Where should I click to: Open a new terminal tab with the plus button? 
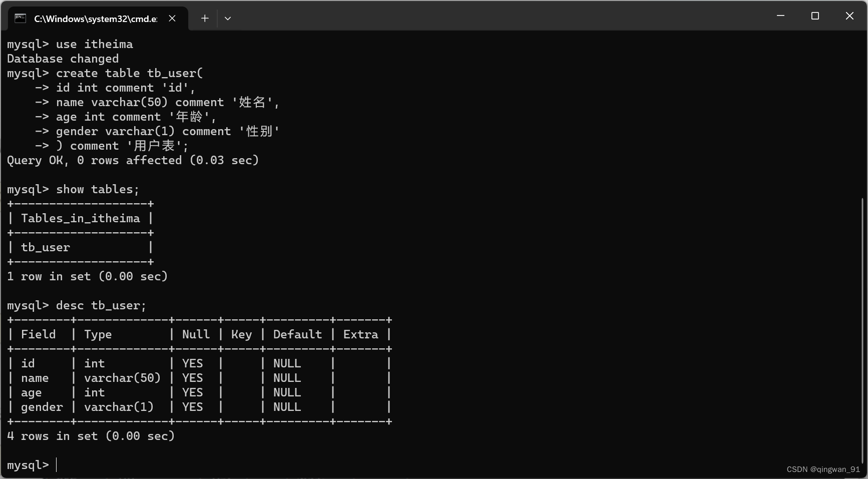coord(204,18)
